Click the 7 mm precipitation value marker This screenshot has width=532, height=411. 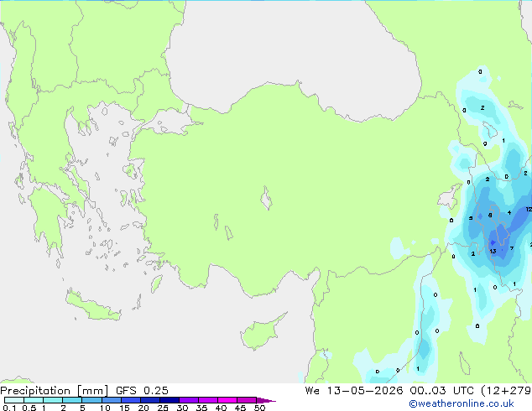512,248
